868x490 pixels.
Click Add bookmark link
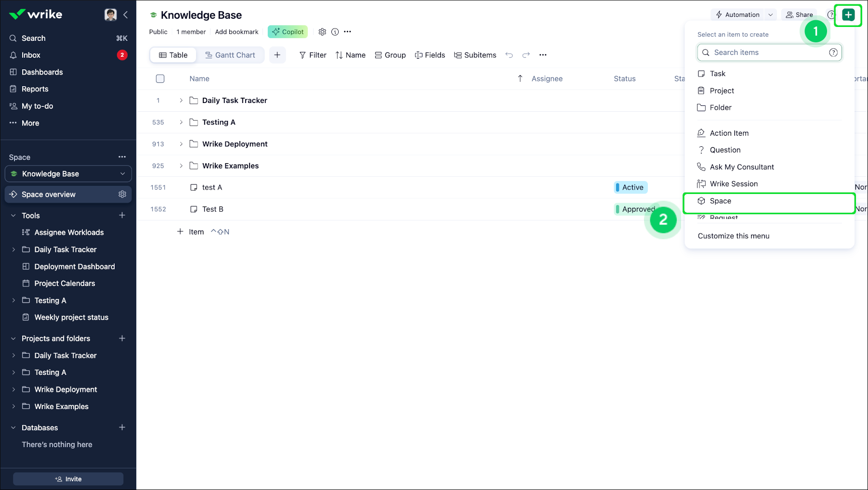[x=237, y=32]
